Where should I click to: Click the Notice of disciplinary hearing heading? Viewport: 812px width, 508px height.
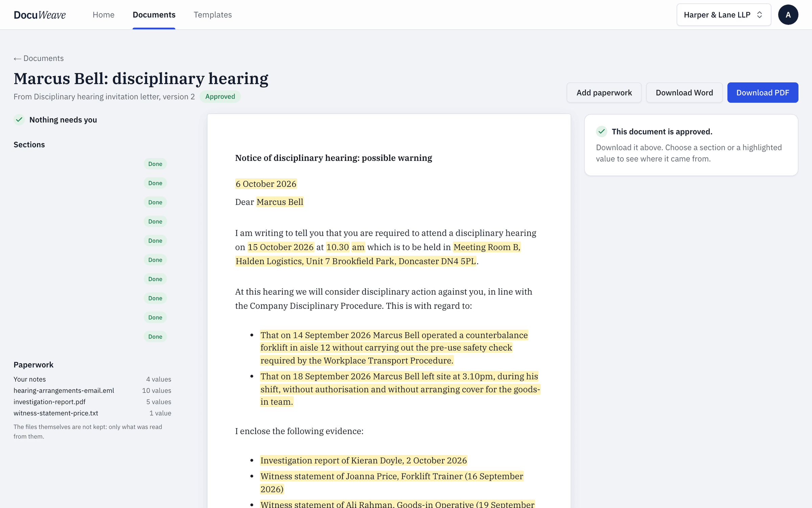coord(334,158)
